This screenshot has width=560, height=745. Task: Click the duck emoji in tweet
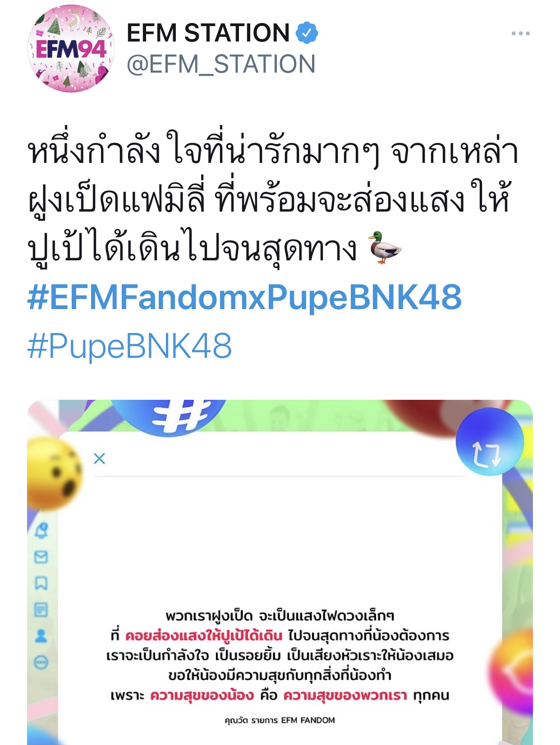click(385, 247)
